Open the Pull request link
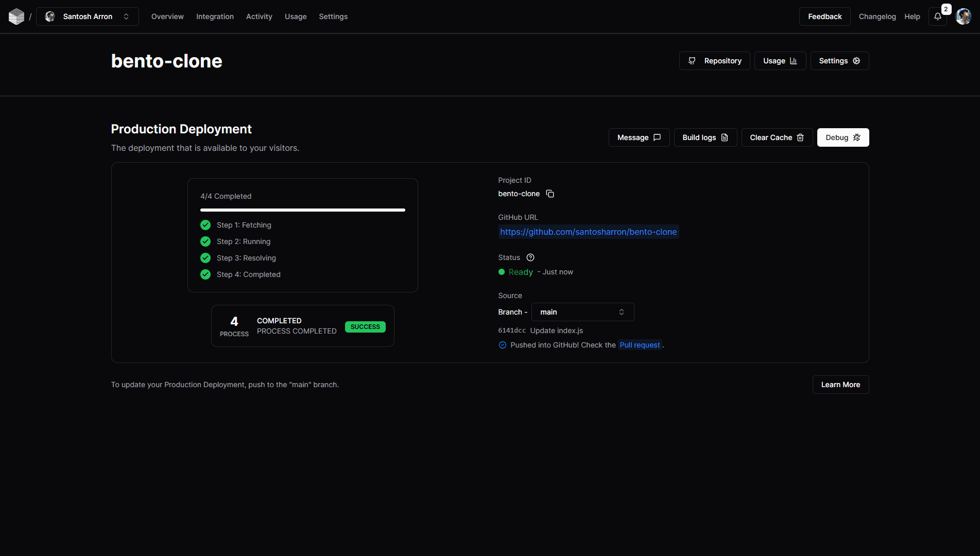Screen dimensions: 980x556 pos(640,345)
